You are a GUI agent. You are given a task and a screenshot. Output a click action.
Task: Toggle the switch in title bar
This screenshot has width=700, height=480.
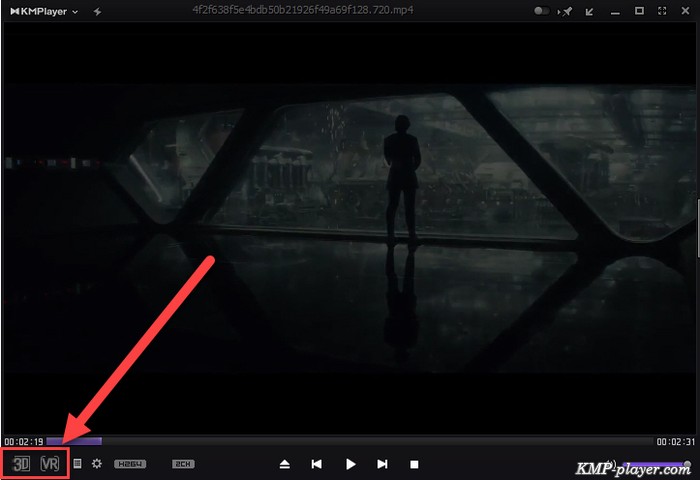pyautogui.click(x=542, y=11)
